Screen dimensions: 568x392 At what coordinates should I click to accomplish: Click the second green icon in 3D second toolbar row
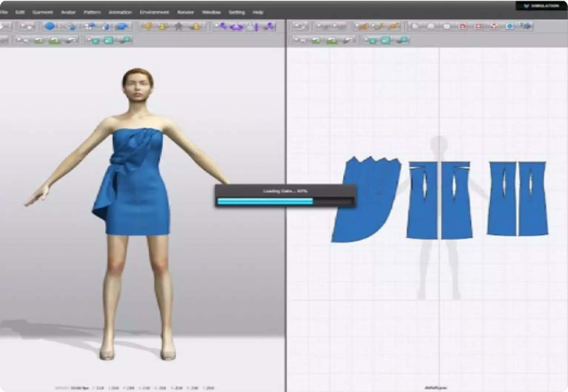pos(55,40)
